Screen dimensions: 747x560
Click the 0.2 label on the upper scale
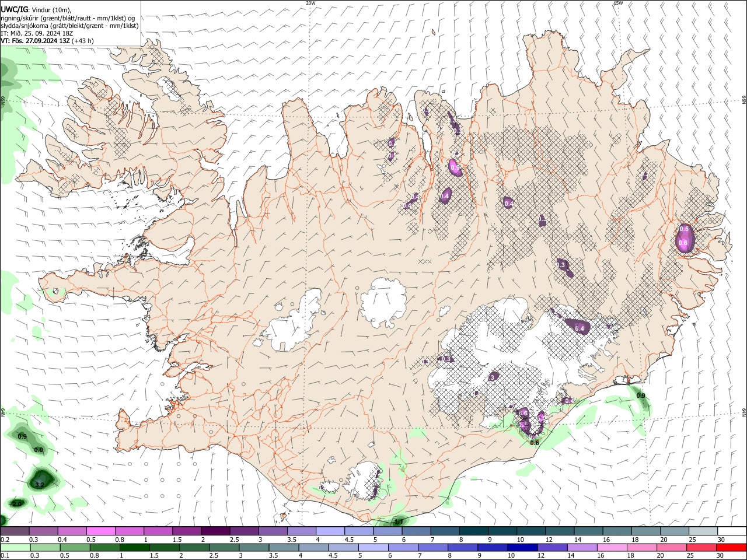5,540
